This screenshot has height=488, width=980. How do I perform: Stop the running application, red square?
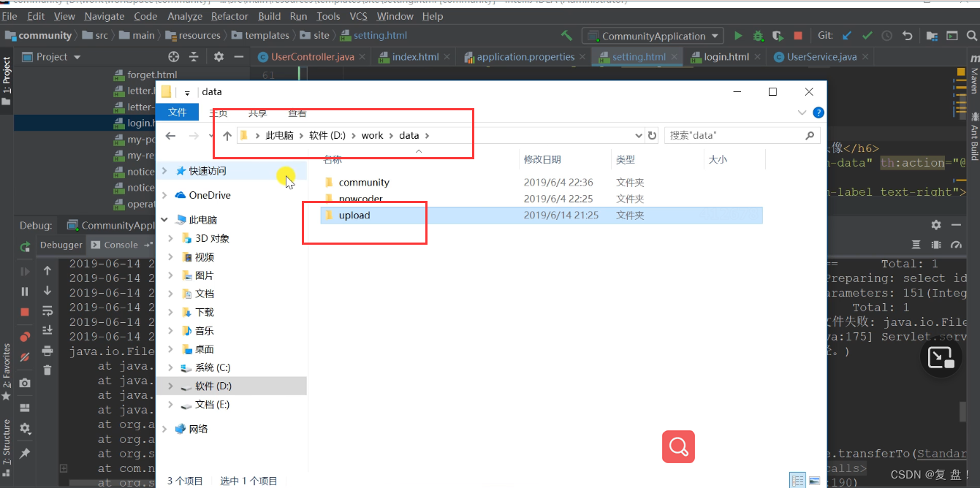pyautogui.click(x=798, y=35)
